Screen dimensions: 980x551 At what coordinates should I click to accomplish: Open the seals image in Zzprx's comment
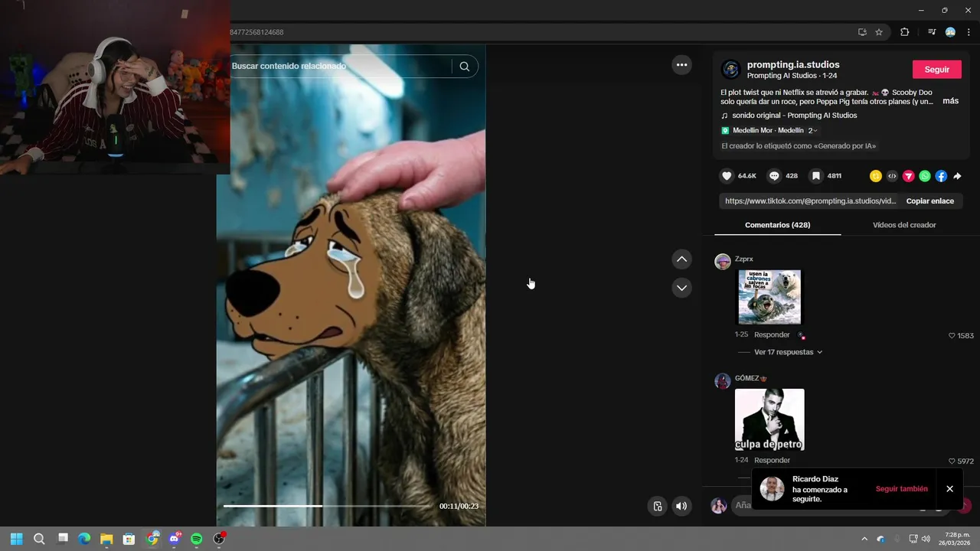click(769, 297)
